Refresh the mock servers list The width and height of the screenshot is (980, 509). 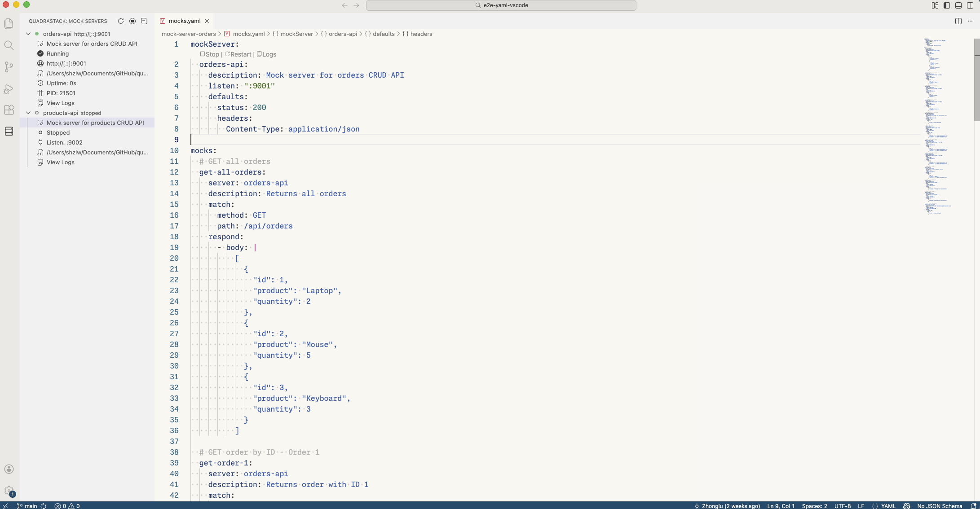pos(121,21)
